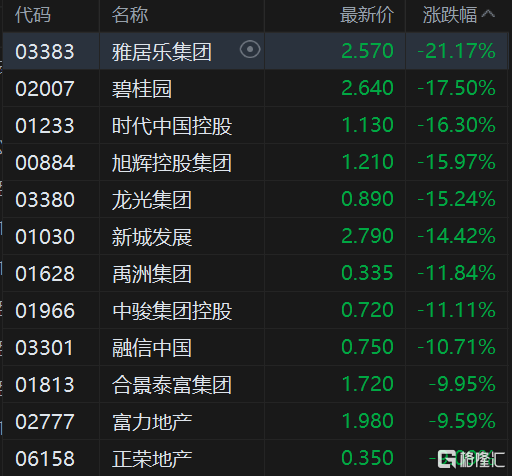Click the change value -9.59%
Viewport: 512px width, 476px height.
pyautogui.click(x=462, y=421)
